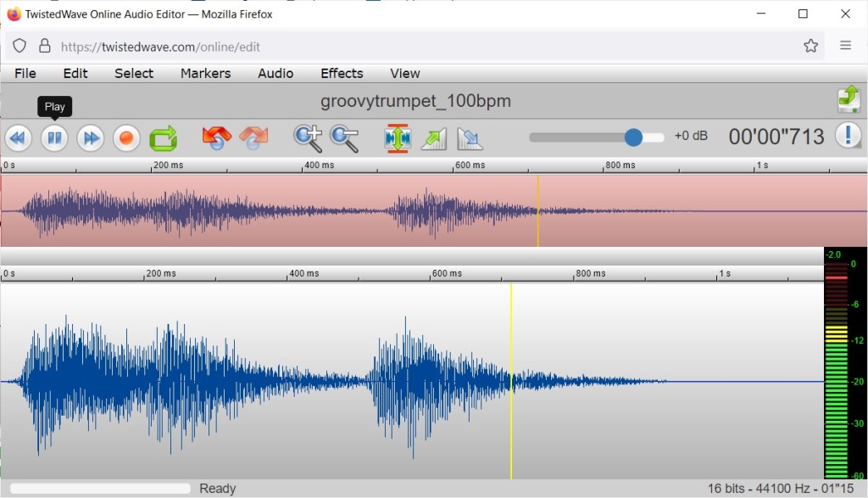Click the Firefox bookmark star icon

coord(811,46)
